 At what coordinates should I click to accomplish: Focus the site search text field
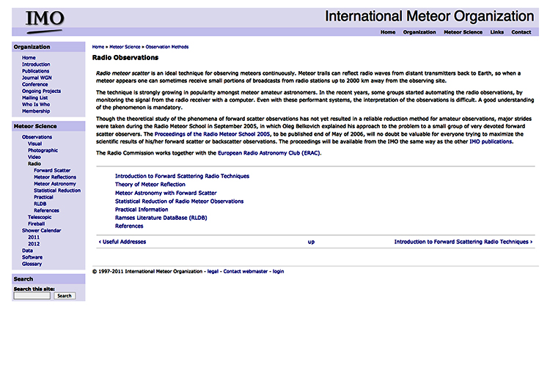pyautogui.click(x=32, y=295)
